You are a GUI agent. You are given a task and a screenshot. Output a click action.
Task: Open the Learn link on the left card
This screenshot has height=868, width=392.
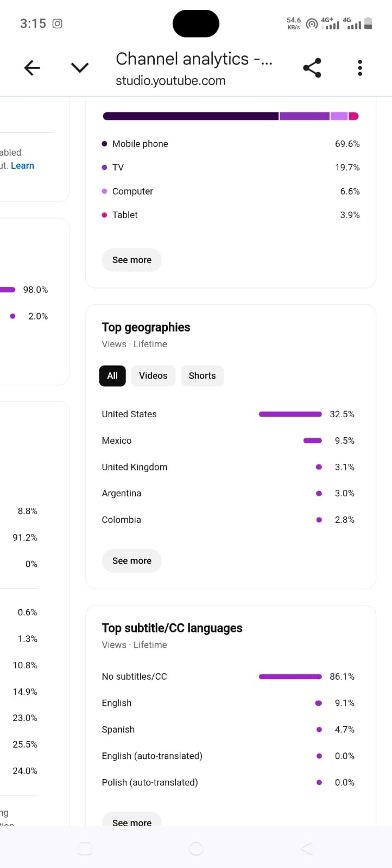[22, 165]
